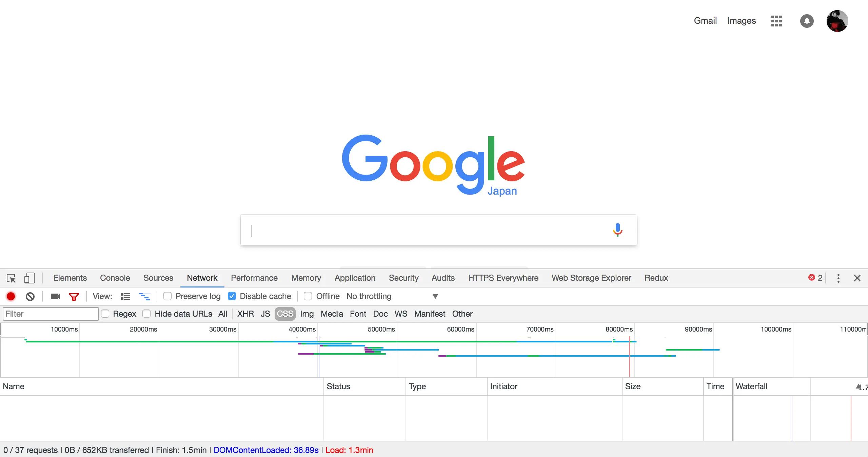The width and height of the screenshot is (868, 457).
Task: Clear the network log with the slash icon
Action: tap(30, 296)
